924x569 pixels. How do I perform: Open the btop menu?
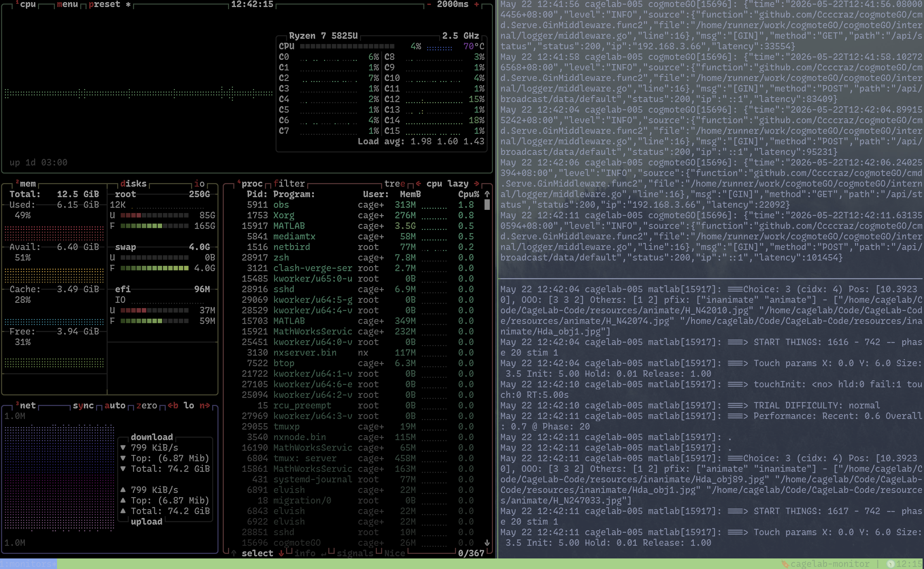(x=67, y=5)
